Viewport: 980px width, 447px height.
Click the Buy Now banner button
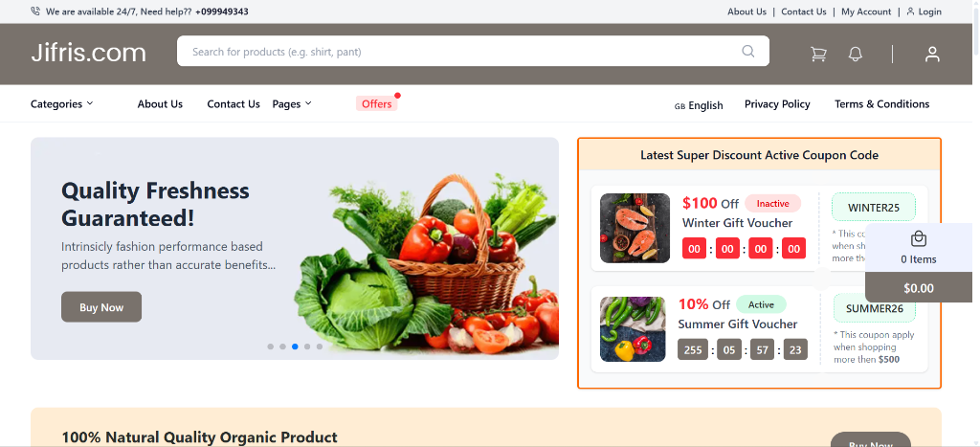click(101, 307)
